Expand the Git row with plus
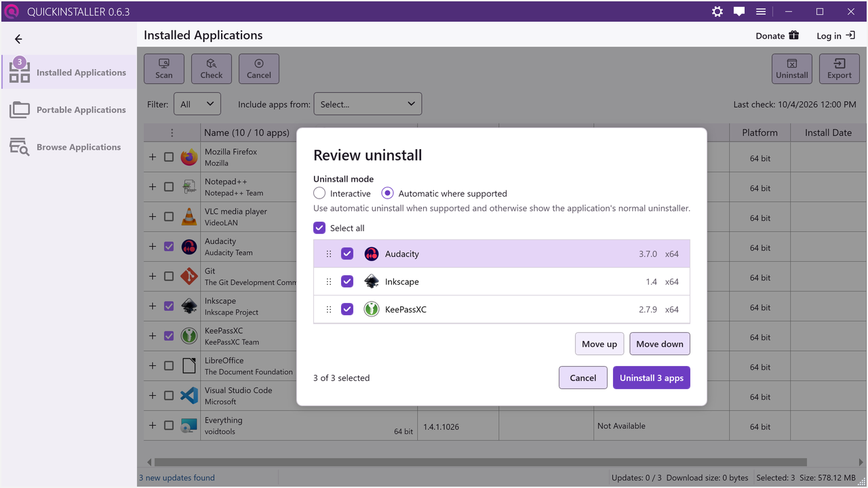Viewport: 868px width, 488px height. (x=153, y=276)
